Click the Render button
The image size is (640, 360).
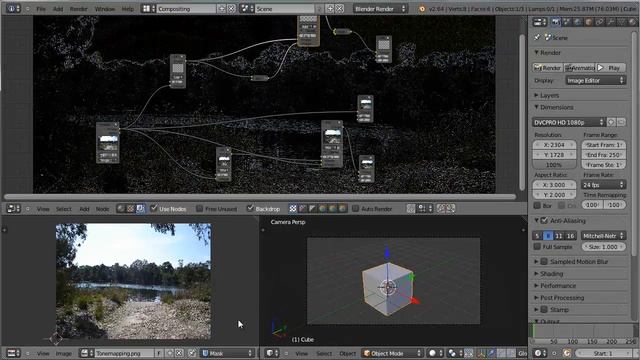[x=548, y=68]
